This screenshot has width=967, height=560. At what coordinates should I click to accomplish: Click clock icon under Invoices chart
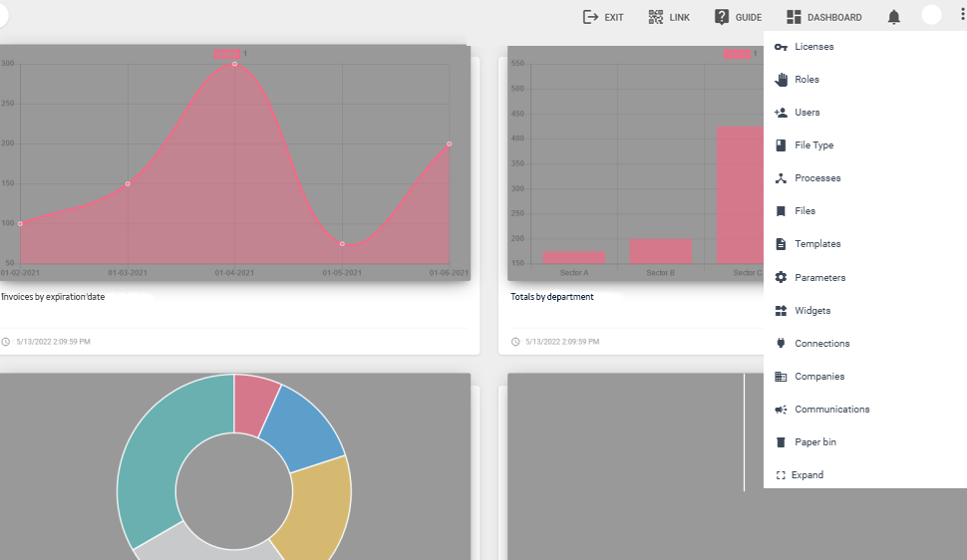(6, 342)
